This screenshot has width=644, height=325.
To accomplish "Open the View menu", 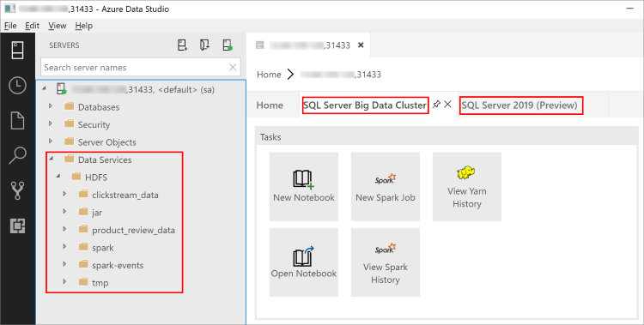I will point(57,26).
